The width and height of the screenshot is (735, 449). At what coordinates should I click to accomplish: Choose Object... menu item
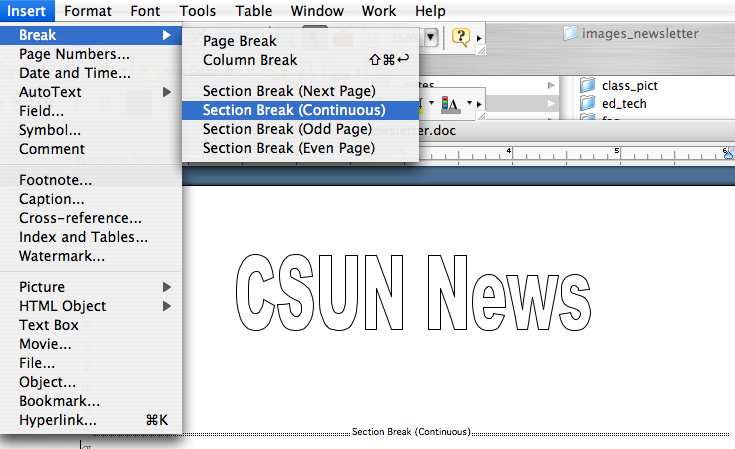[91, 382]
